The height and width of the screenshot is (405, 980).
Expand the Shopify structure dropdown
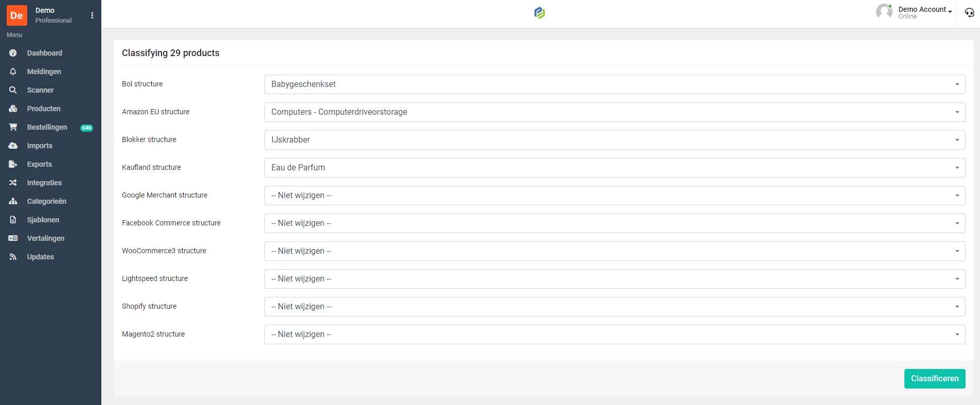coord(614,307)
